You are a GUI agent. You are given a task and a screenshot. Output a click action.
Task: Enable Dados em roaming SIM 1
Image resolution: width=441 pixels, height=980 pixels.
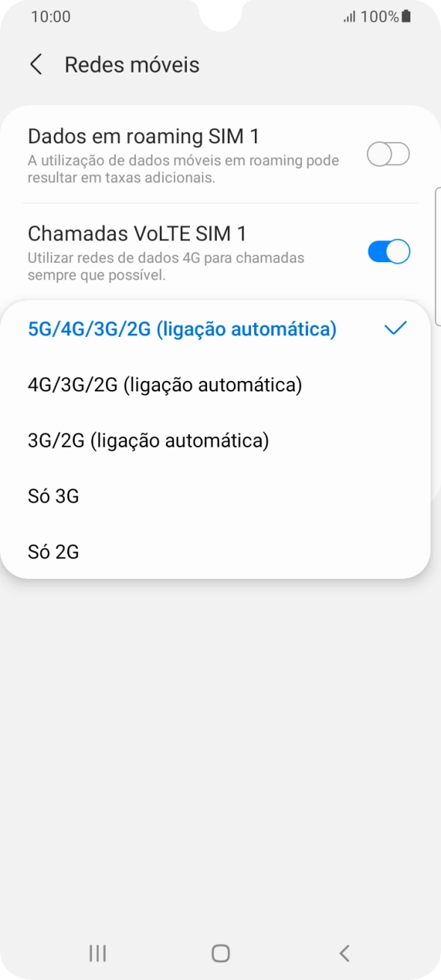[388, 153]
